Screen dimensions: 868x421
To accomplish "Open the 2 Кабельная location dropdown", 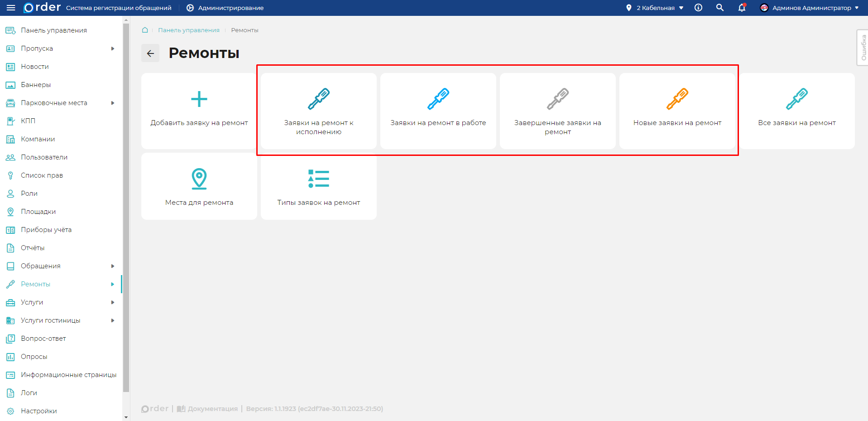I will tap(655, 8).
